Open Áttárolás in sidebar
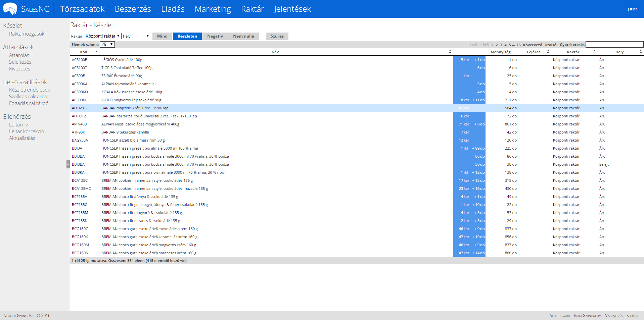The image size is (644, 320). click(x=19, y=55)
